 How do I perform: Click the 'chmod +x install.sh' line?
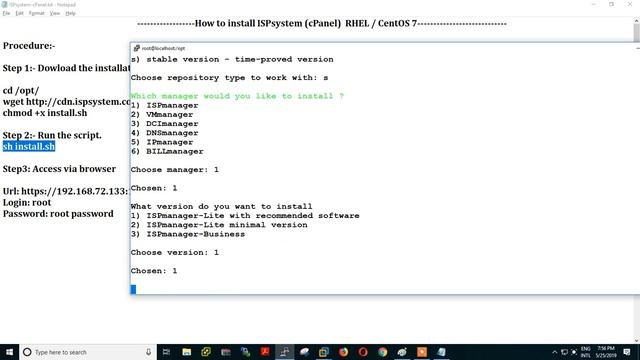tap(45, 113)
